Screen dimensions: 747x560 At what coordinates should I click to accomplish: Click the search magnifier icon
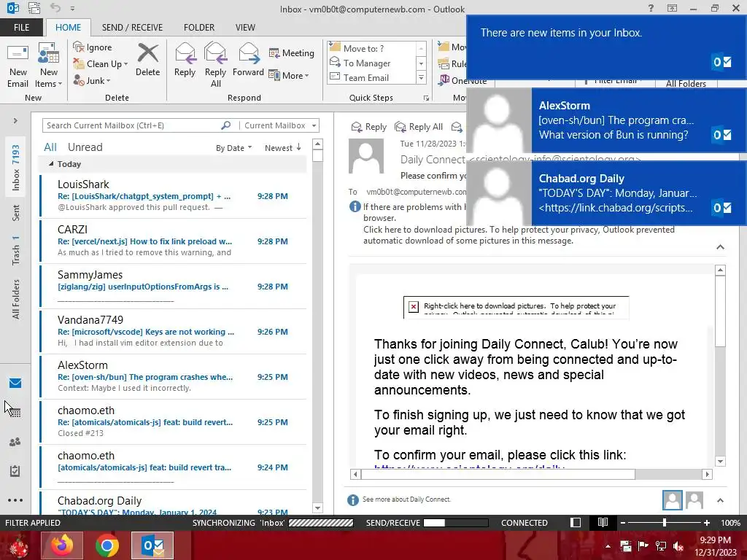[226, 125]
